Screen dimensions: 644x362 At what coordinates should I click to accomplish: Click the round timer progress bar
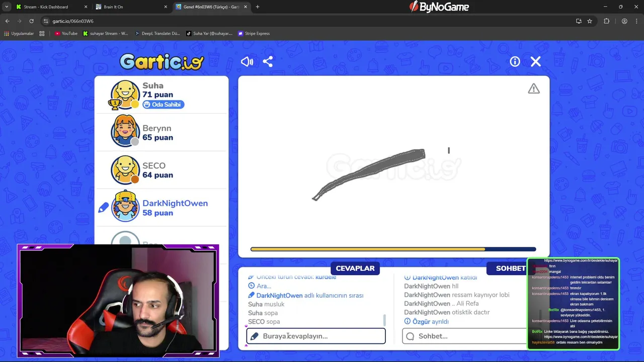click(393, 249)
